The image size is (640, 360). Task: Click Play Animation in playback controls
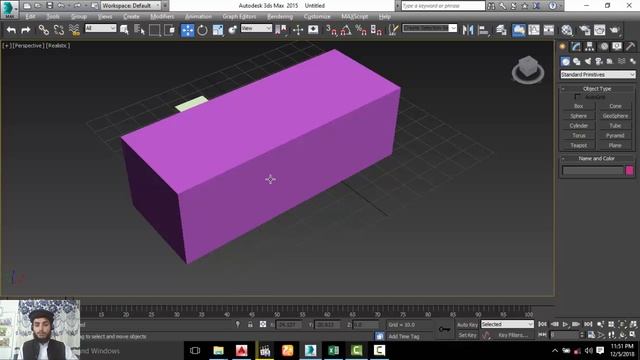(565, 324)
